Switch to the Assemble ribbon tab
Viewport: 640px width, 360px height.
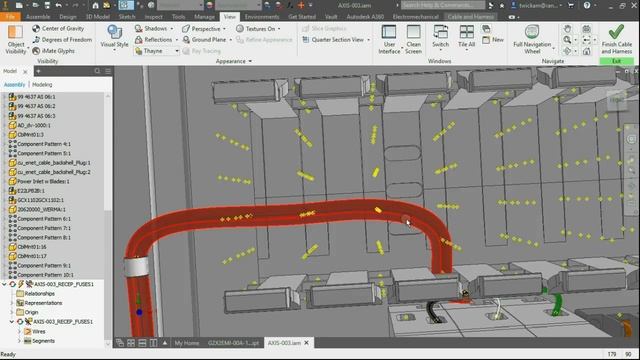pos(38,17)
